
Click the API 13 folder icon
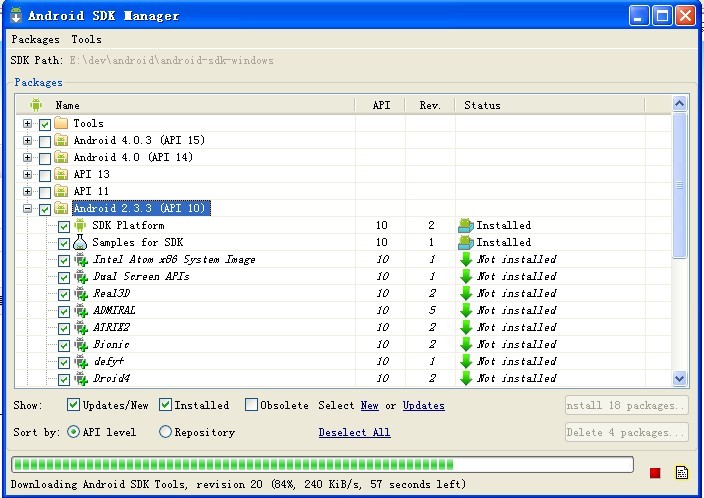(x=61, y=174)
